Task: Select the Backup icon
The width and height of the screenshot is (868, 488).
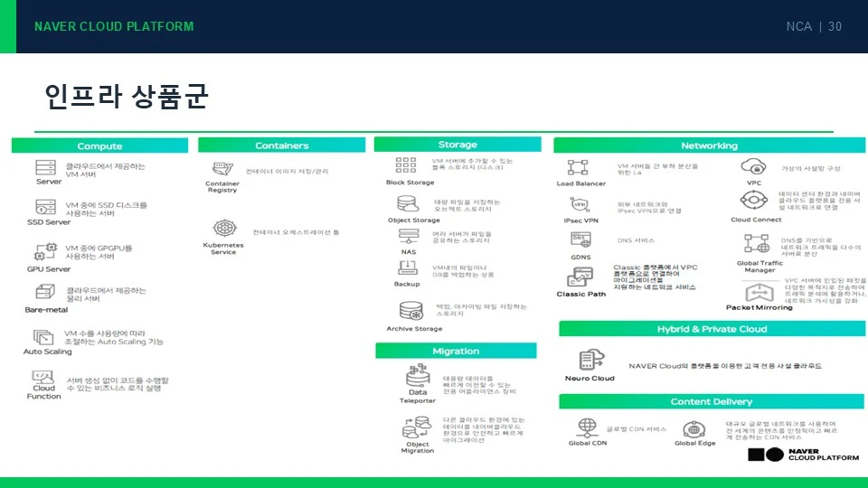Action: tap(408, 267)
